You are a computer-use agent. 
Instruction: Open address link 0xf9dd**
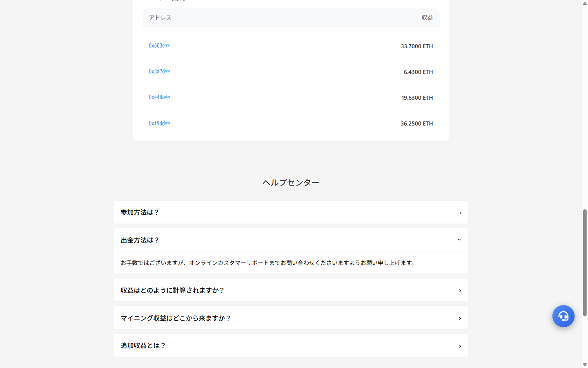159,123
